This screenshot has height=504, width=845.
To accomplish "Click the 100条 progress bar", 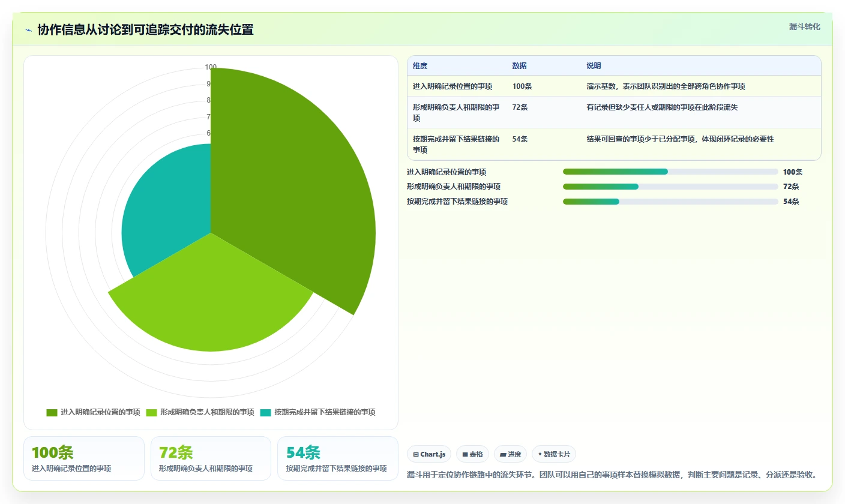I will (670, 172).
